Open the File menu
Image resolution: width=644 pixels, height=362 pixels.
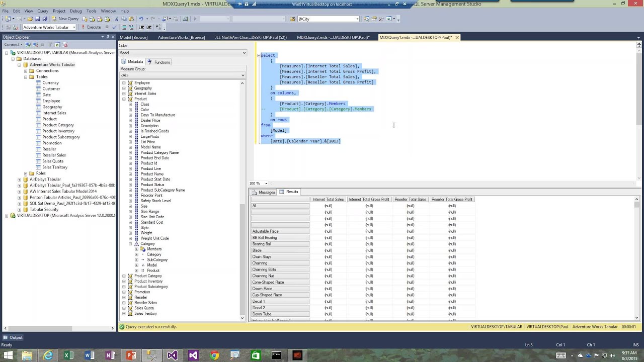click(x=6, y=11)
